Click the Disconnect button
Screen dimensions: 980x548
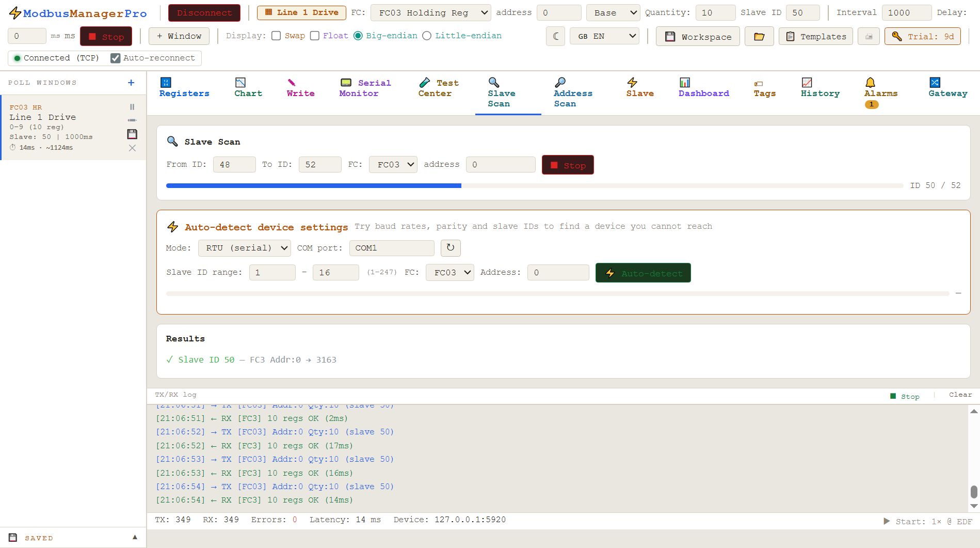pyautogui.click(x=204, y=12)
